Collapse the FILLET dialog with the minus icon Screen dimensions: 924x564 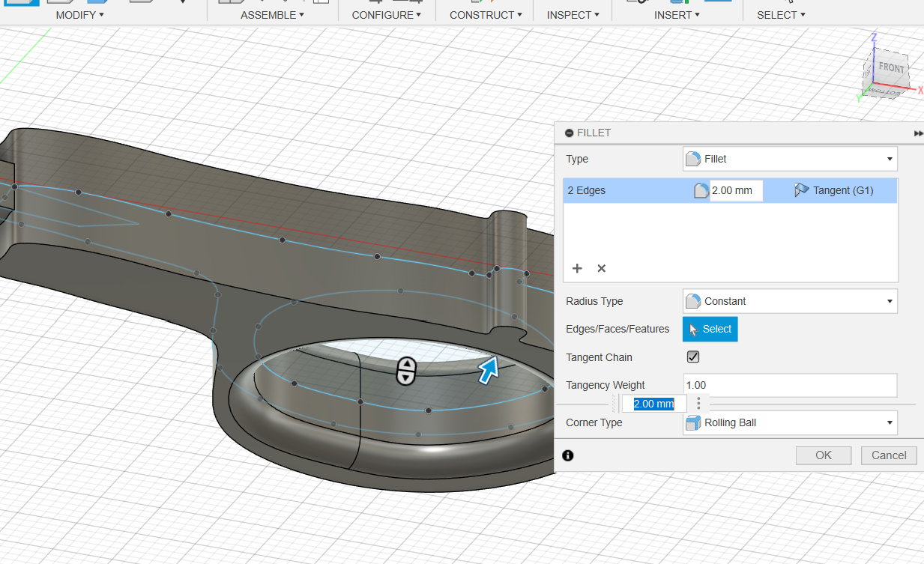point(569,133)
